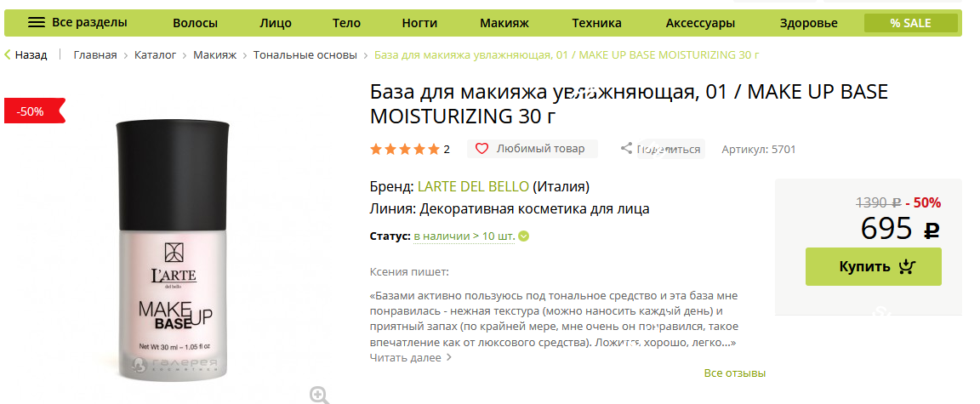
Task: Click the -50% discount badge on image
Action: (34, 111)
